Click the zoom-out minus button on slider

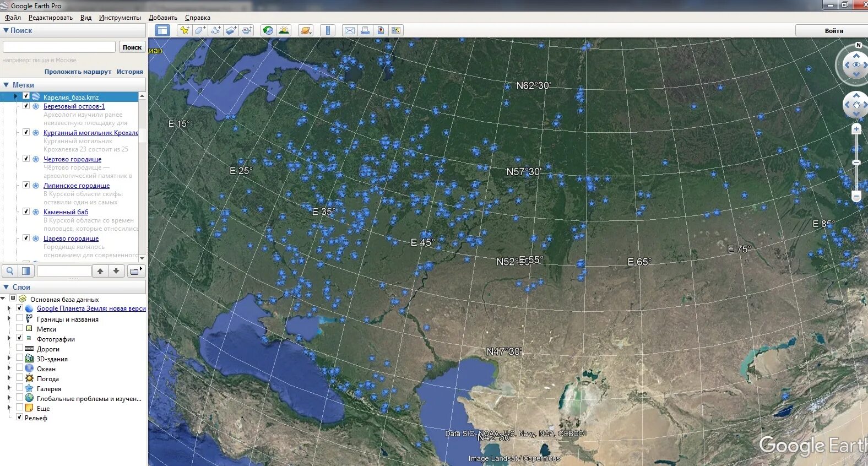point(856,196)
